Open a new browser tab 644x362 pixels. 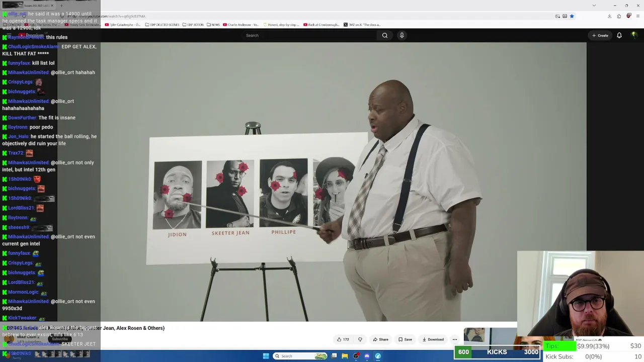pyautogui.click(x=61, y=6)
